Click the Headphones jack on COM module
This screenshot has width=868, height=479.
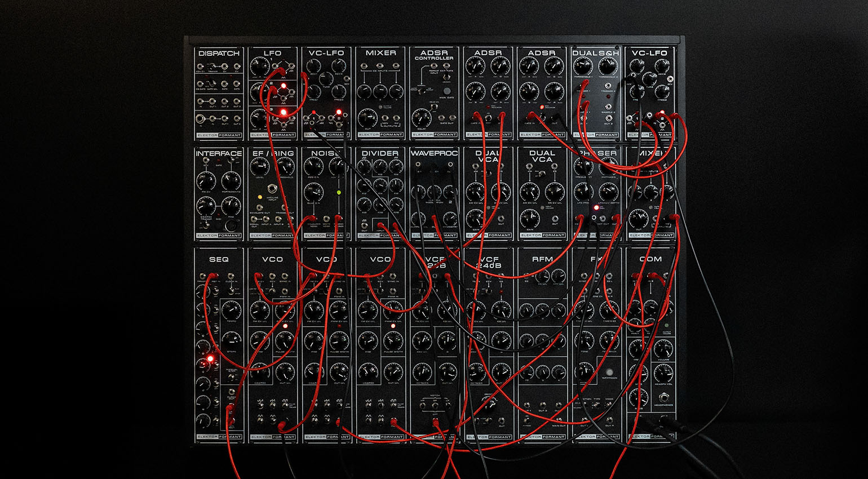[663, 397]
